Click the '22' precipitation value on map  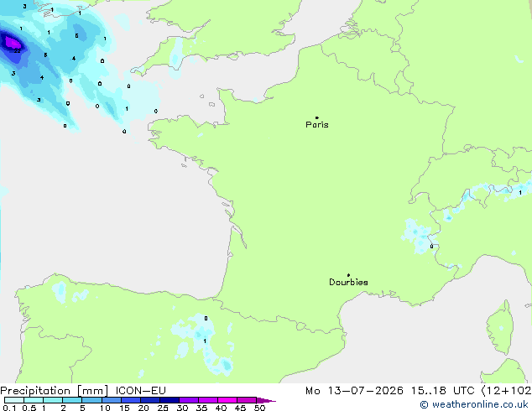pos(18,51)
